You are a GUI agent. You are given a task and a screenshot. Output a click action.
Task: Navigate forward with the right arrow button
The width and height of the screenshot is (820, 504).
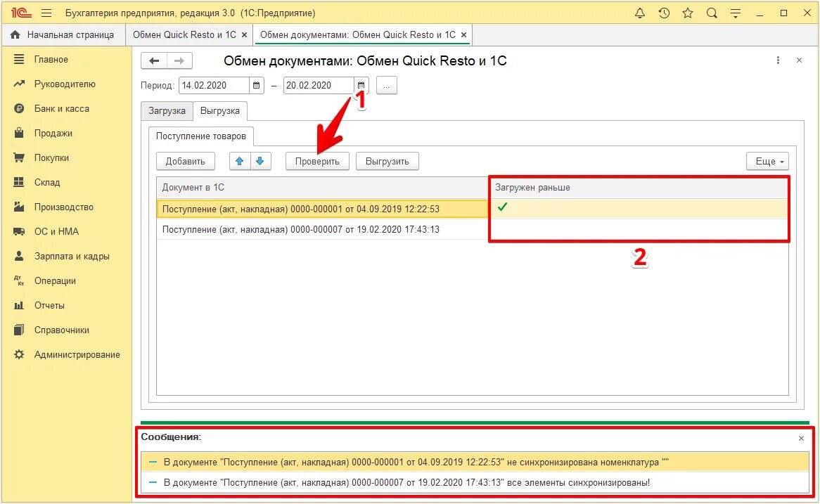click(179, 60)
